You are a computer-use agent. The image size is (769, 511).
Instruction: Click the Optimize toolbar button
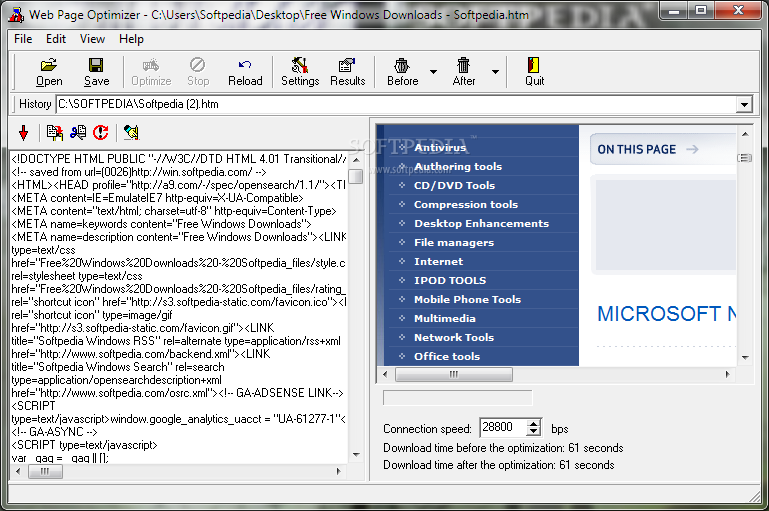pyautogui.click(x=151, y=72)
